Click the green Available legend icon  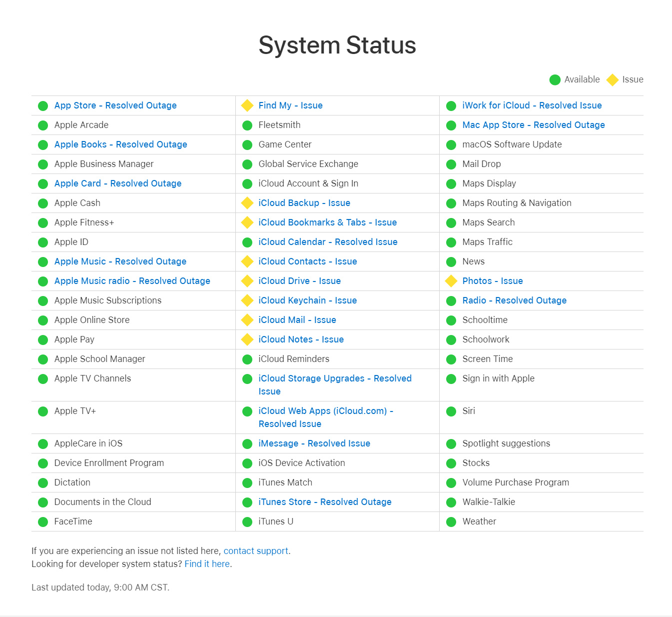tap(555, 80)
